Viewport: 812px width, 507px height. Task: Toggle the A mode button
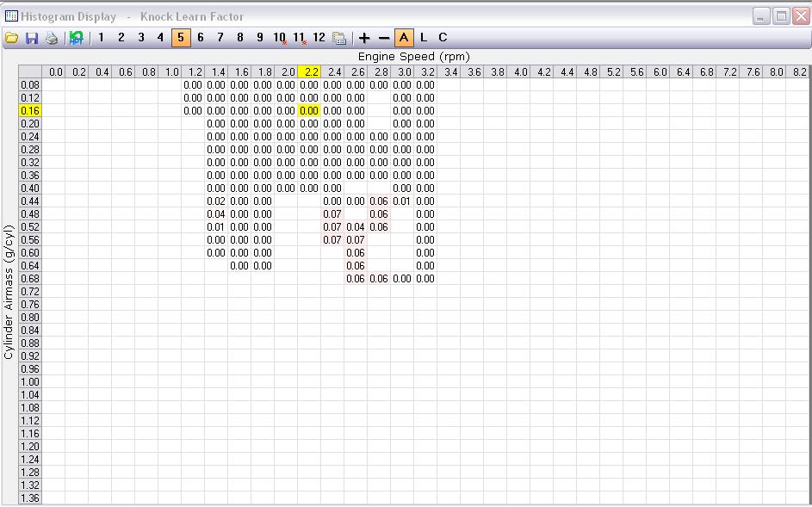(404, 37)
